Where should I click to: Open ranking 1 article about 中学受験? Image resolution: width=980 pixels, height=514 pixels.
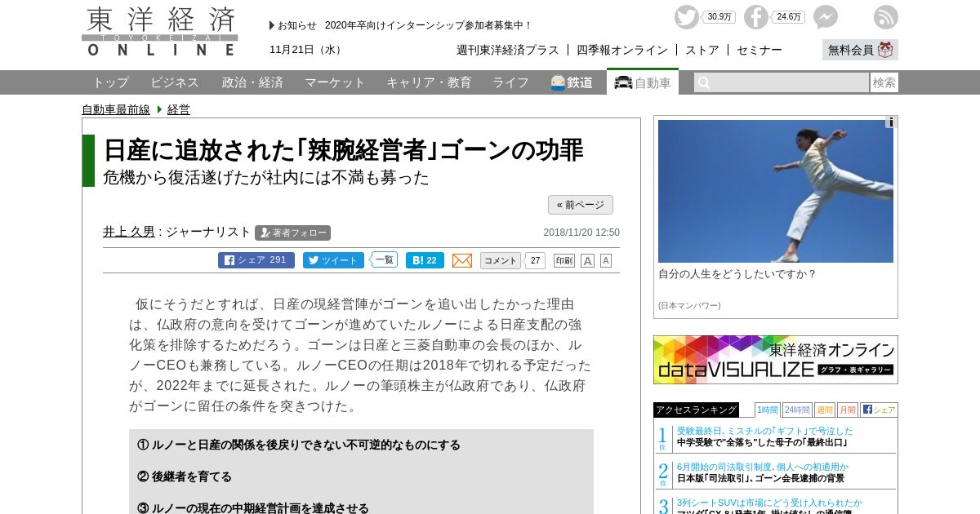click(764, 436)
